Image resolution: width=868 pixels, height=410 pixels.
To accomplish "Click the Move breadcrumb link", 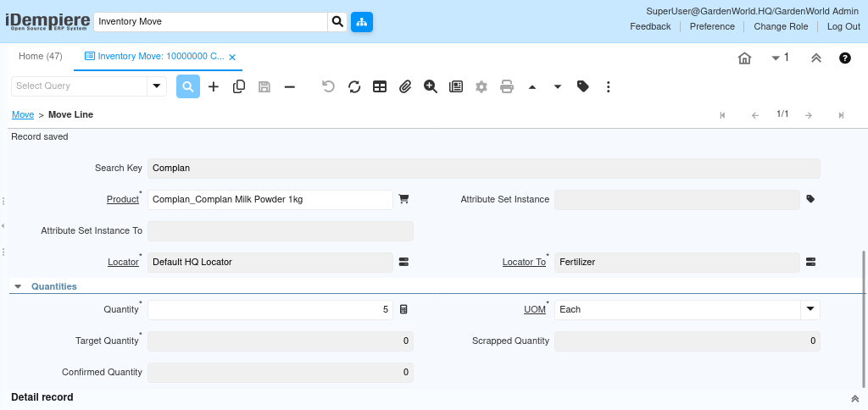I will point(23,114).
